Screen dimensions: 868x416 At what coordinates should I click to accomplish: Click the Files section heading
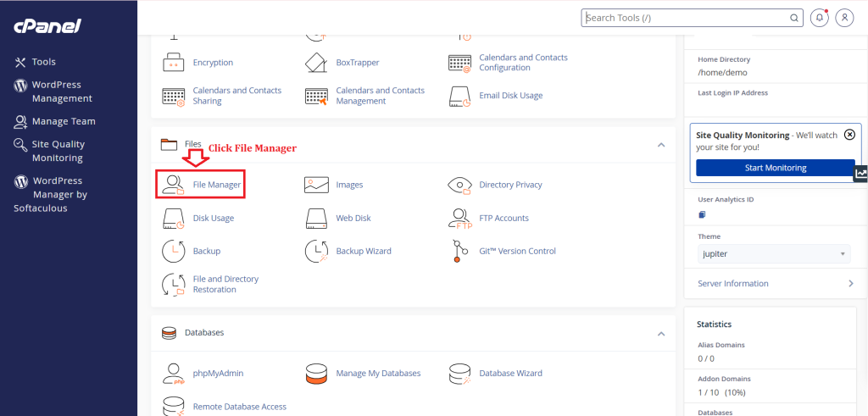point(193,144)
